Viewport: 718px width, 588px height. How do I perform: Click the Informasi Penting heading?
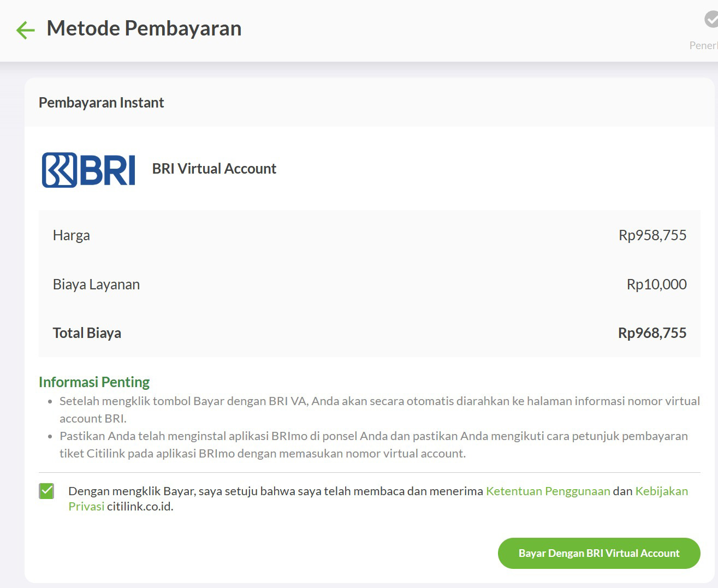click(94, 382)
